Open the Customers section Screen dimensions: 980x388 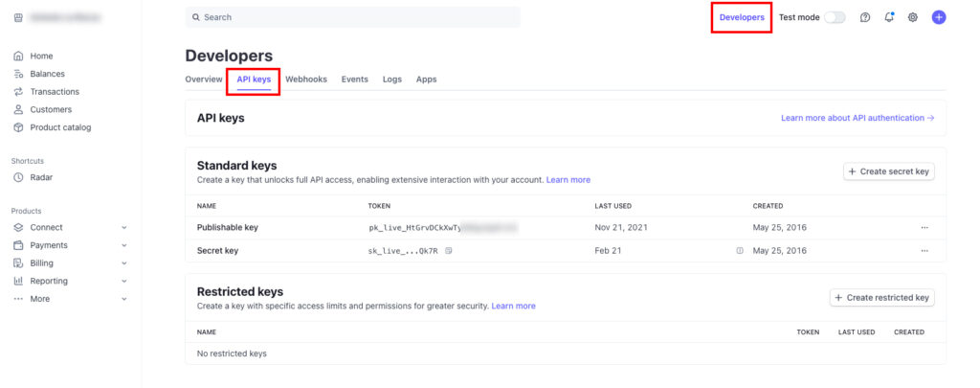coord(51,109)
